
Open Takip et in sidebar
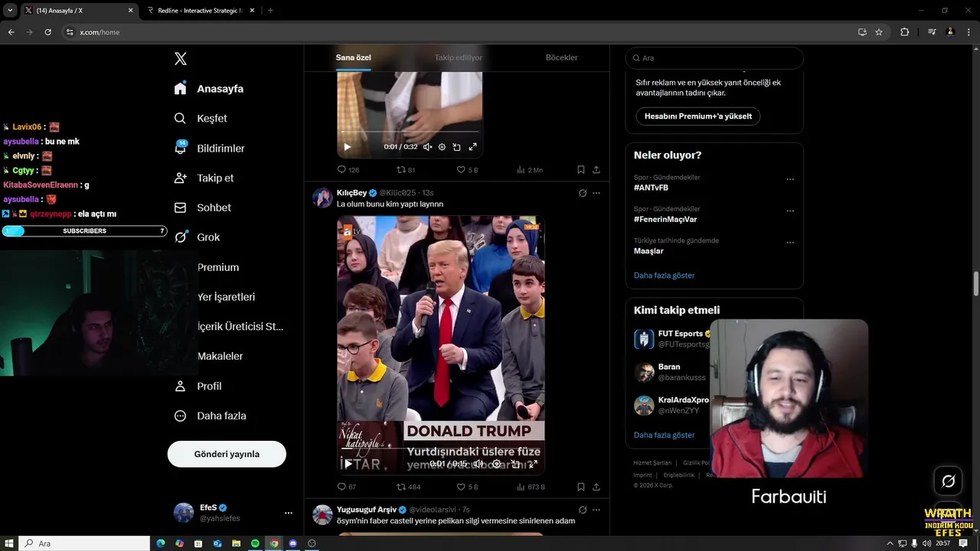pos(204,178)
